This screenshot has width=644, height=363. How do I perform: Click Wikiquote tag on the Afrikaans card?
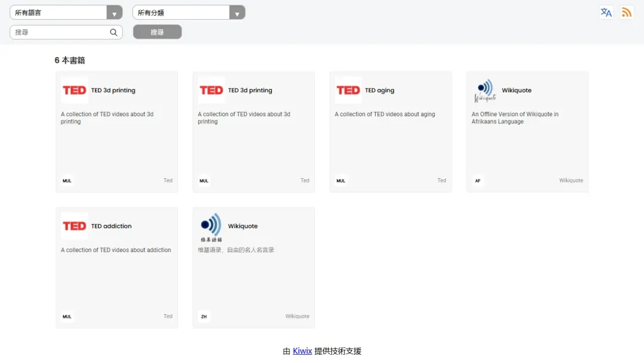click(571, 181)
